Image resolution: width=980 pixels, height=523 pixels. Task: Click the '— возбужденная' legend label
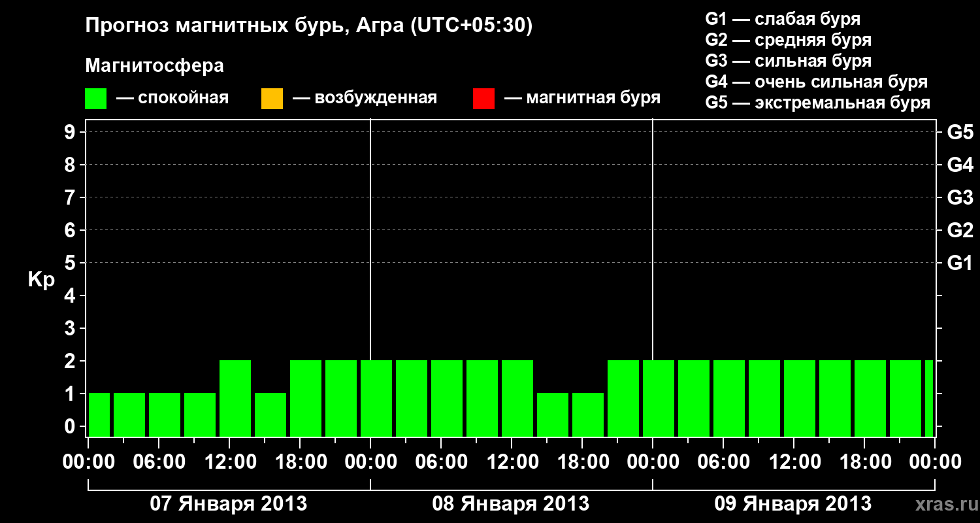tap(365, 99)
